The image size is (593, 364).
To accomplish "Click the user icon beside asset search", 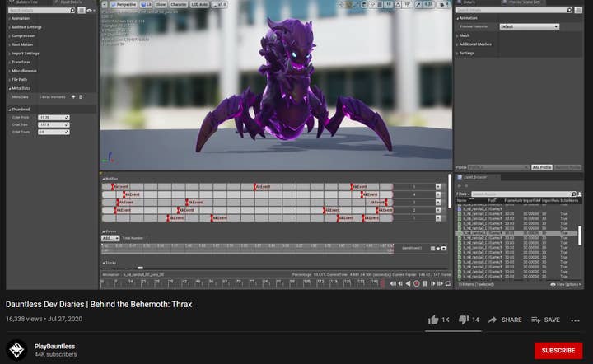I will [x=579, y=194].
